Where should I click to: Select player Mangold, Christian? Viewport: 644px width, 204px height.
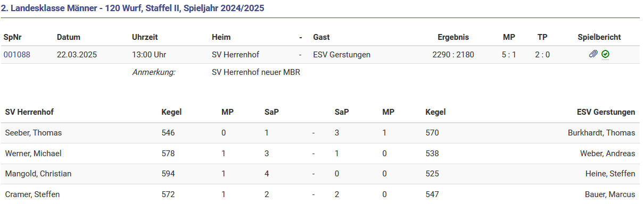[x=38, y=174]
